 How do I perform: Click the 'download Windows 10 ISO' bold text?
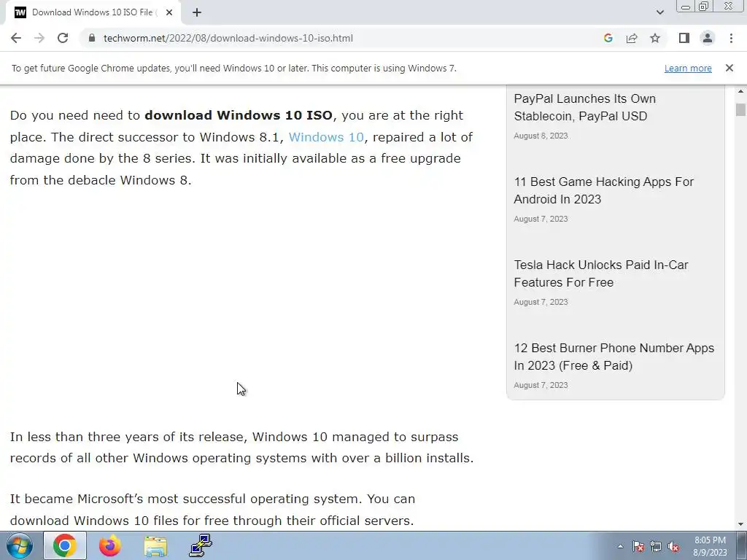[x=239, y=115]
